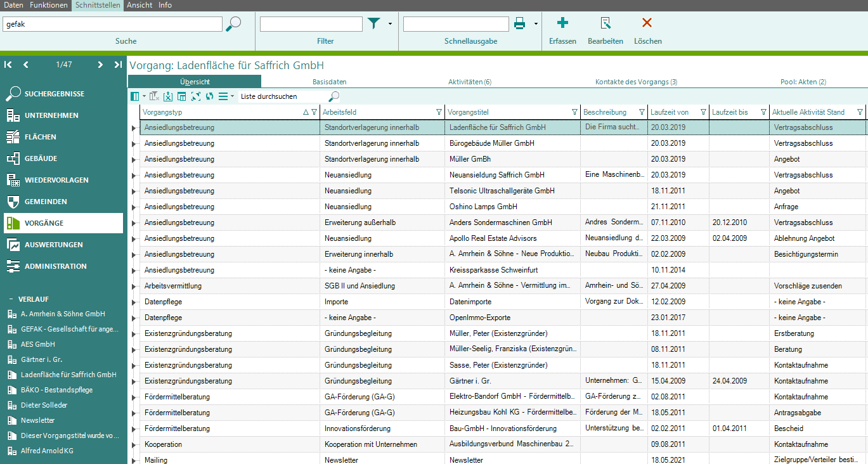Go to the first record using the navigator

pyautogui.click(x=8, y=65)
